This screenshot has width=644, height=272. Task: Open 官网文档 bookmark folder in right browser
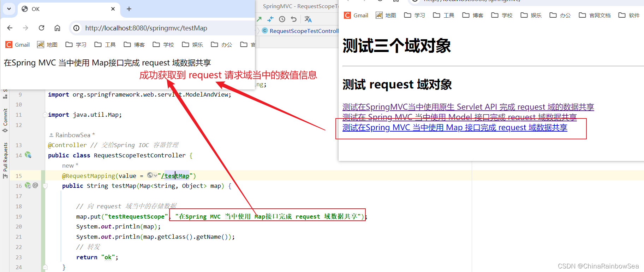[595, 15]
